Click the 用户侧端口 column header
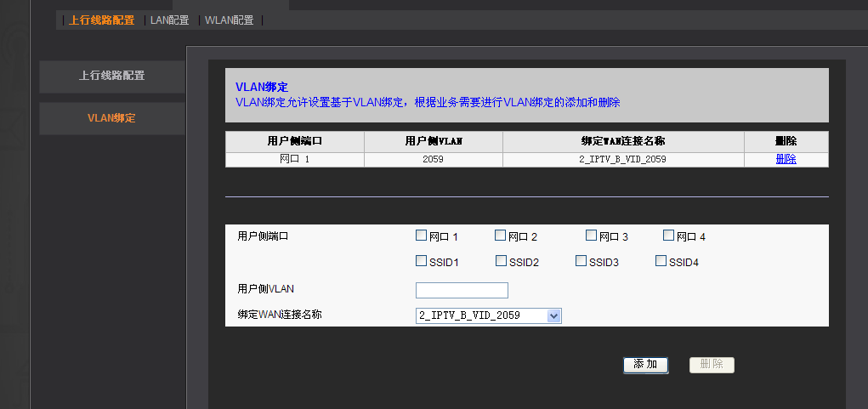This screenshot has height=409, width=868. (294, 142)
